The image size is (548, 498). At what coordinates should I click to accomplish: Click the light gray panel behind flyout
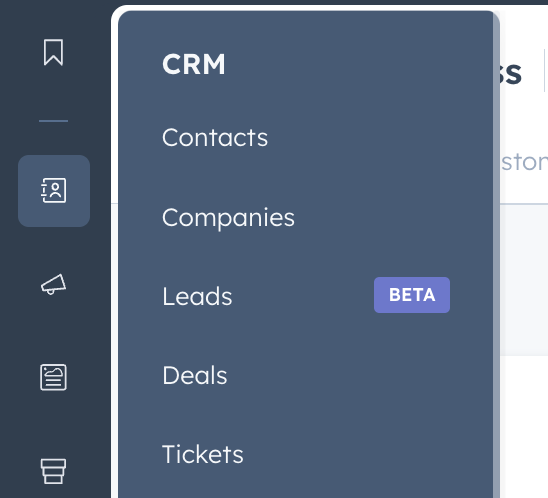524,280
